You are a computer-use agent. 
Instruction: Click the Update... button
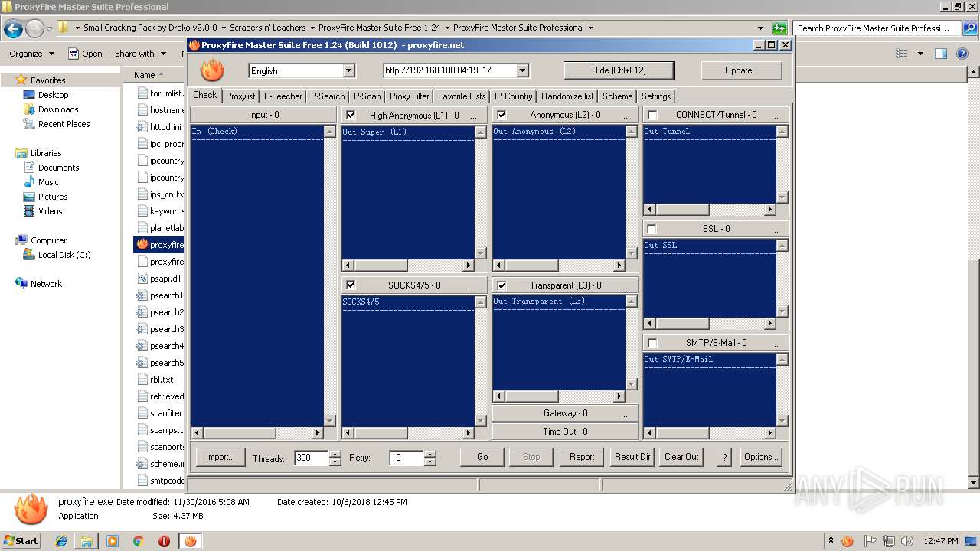[741, 70]
